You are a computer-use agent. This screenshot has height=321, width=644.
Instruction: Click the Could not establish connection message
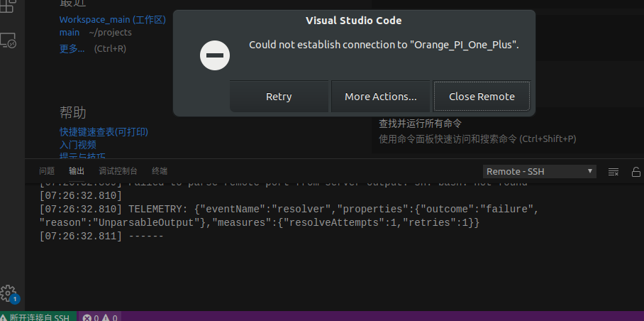(x=384, y=45)
